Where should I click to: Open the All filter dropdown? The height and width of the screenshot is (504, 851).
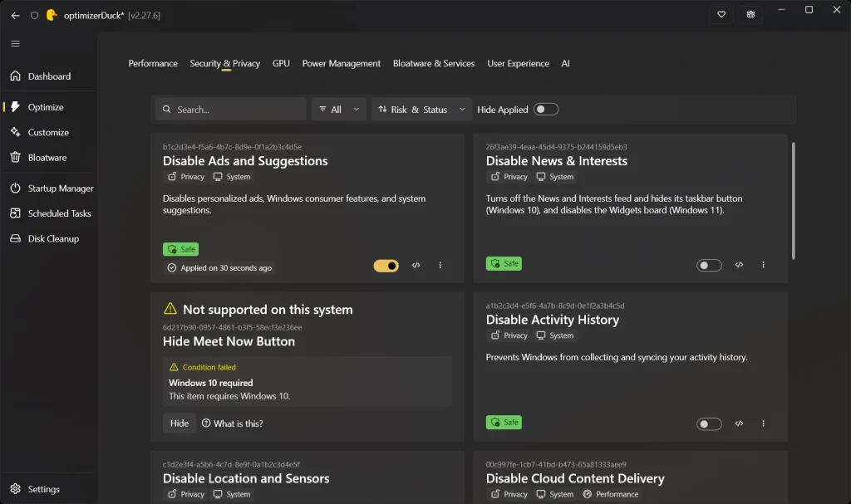pos(339,110)
